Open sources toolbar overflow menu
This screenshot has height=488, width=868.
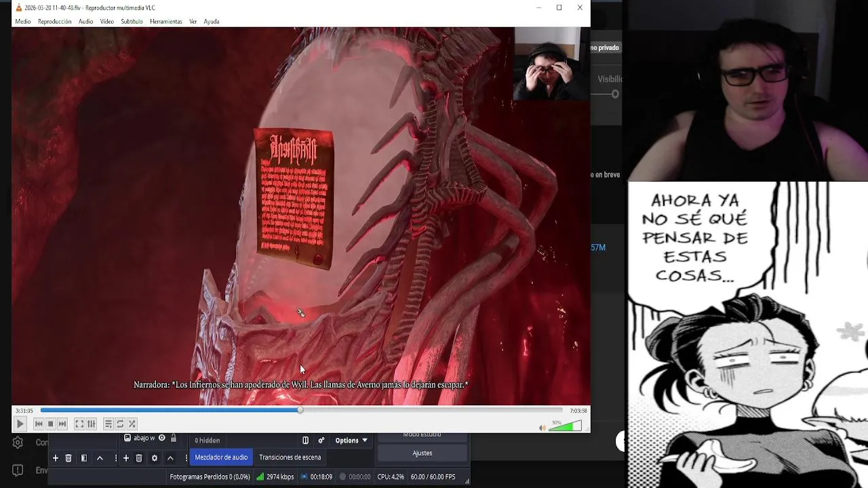coord(186,458)
